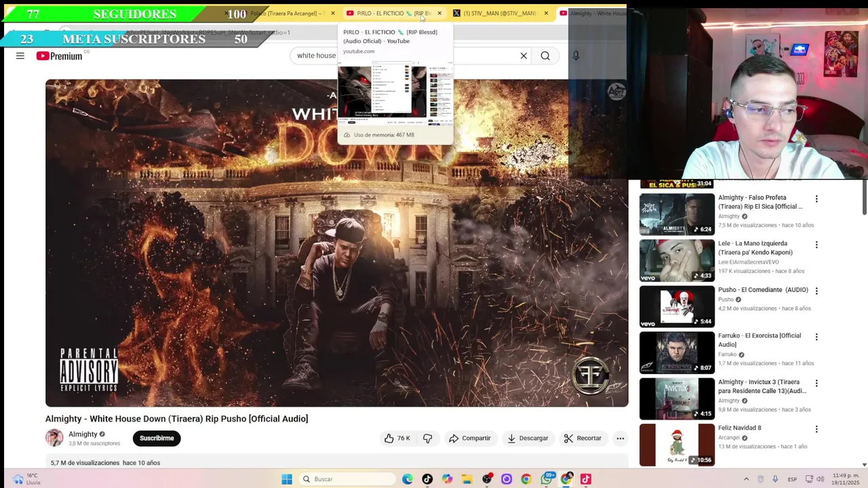Click the tray microphone icon
868x488 pixels.
click(775, 479)
